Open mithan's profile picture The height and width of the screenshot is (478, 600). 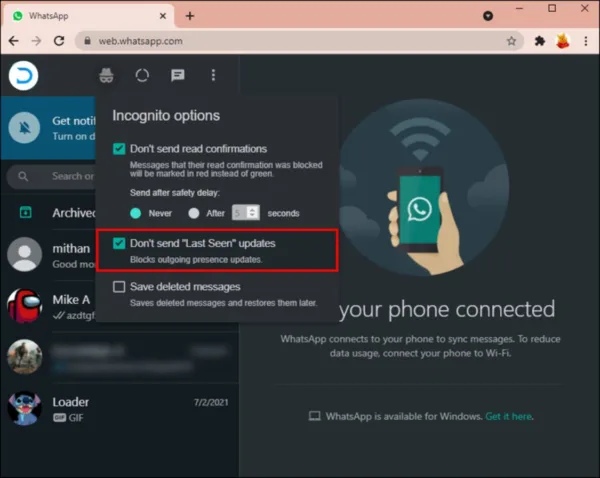24,254
